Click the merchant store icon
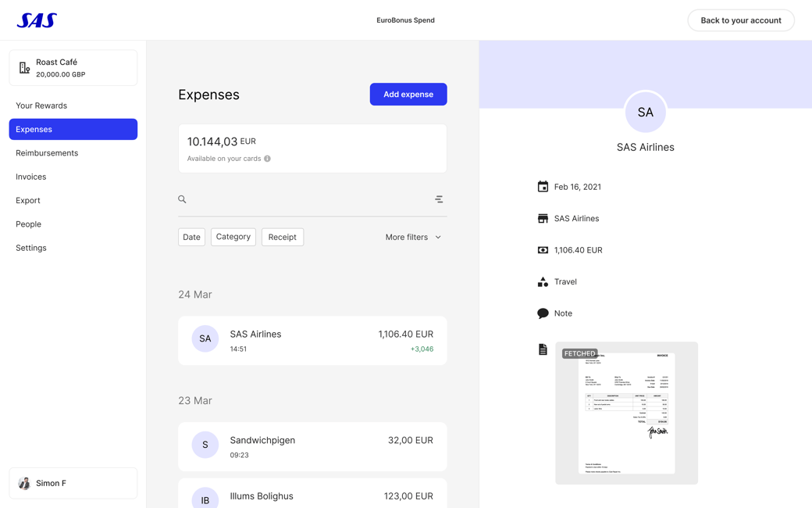Screen dimensions: 812x508 [543, 219]
